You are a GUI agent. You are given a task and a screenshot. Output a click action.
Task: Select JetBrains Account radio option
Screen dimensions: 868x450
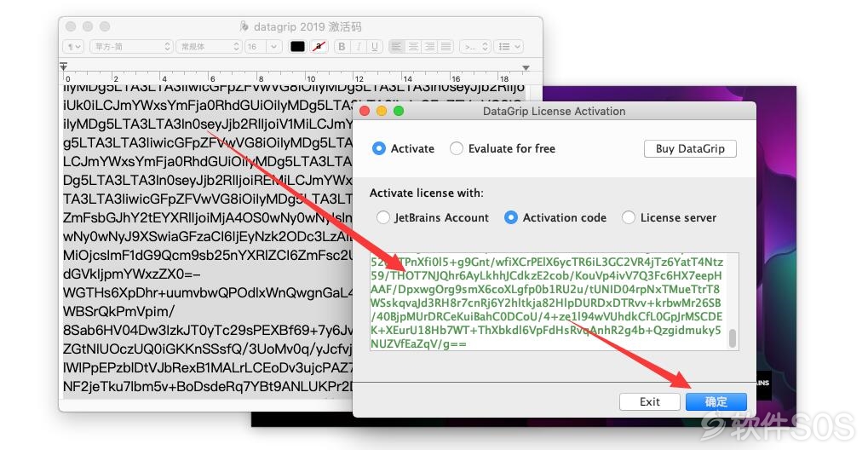click(x=383, y=218)
